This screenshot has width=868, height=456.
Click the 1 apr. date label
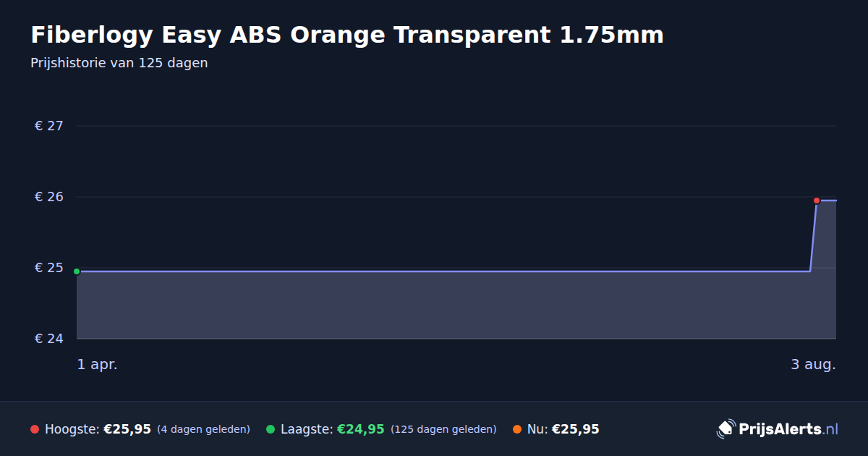[x=97, y=365]
